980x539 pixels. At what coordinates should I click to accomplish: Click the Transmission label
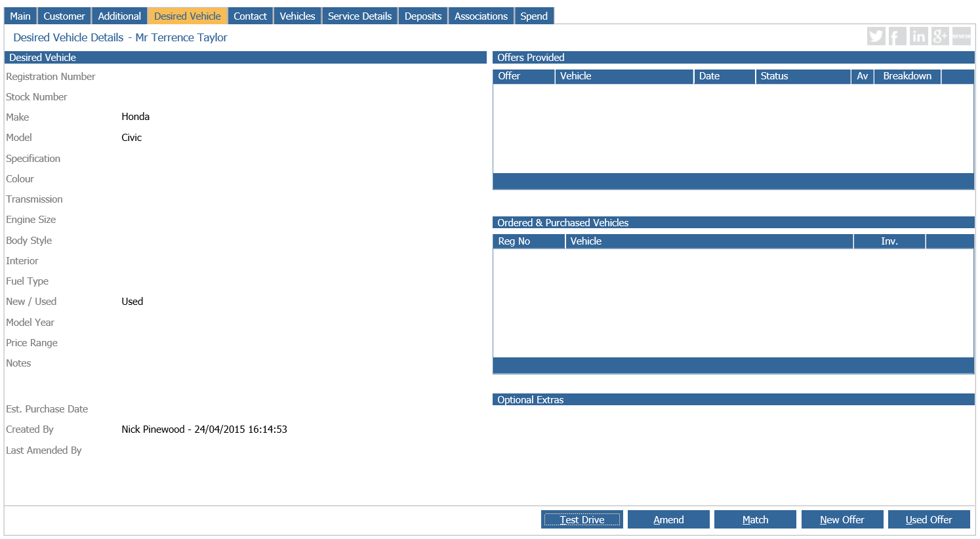34,199
